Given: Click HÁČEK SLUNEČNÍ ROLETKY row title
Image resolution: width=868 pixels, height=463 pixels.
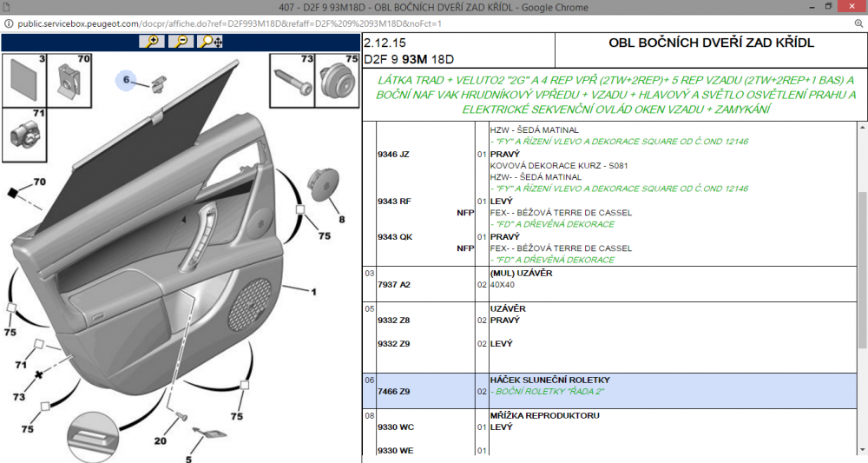Looking at the screenshot, I should (549, 380).
